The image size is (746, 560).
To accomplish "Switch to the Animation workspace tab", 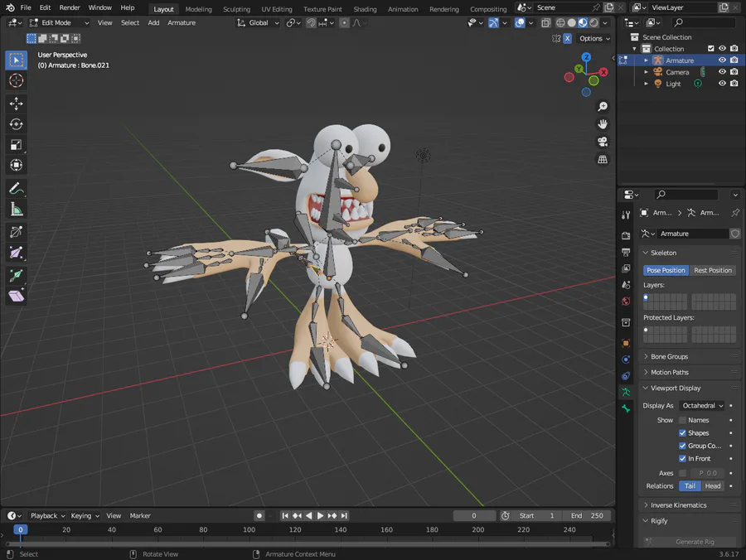I will 403,9.
